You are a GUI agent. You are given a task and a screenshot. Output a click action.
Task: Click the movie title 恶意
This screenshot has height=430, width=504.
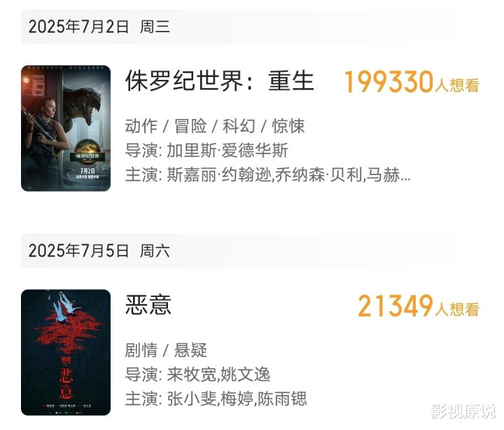148,305
